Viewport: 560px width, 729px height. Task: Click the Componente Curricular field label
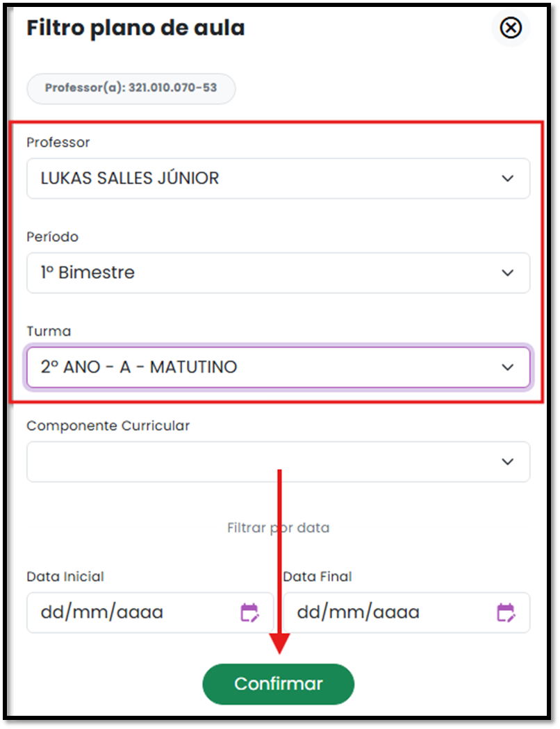coord(108,425)
